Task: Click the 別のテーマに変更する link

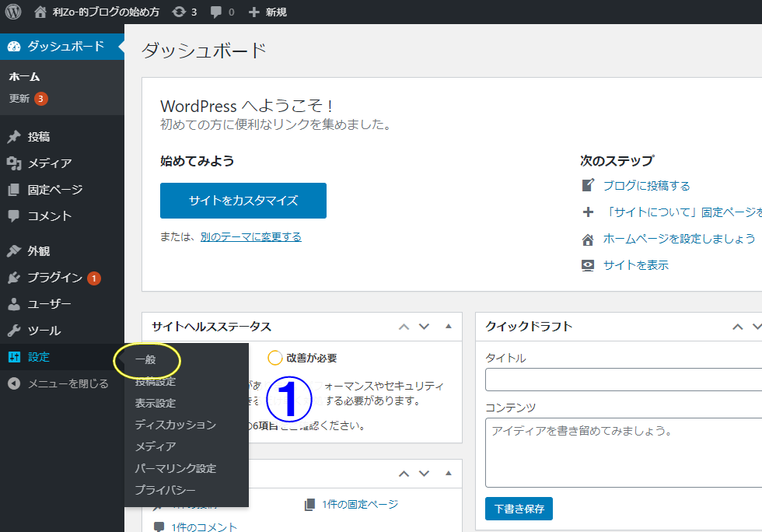Action: [x=250, y=236]
